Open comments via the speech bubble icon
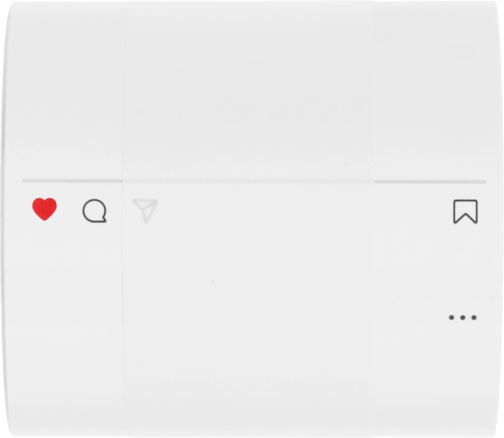 pyautogui.click(x=94, y=211)
